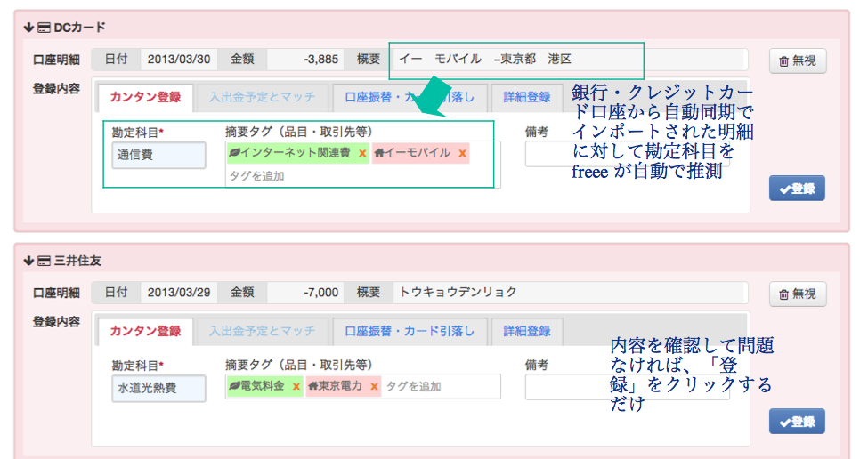868x459 pixels.
Task: Select カンタン登録 tab in DCカード section
Action: [145, 97]
